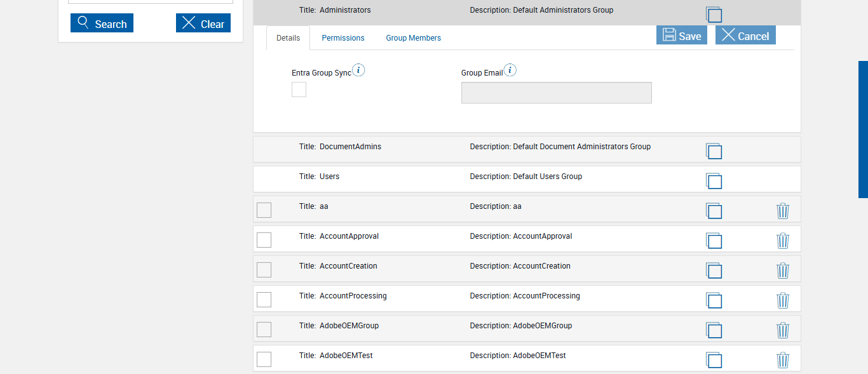Viewport: 868px width, 374px height.
Task: Delete the aa group using trash icon
Action: pos(783,211)
